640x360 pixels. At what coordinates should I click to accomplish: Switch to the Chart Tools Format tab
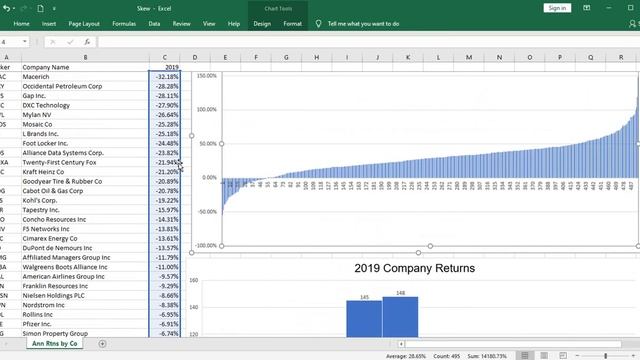point(292,24)
